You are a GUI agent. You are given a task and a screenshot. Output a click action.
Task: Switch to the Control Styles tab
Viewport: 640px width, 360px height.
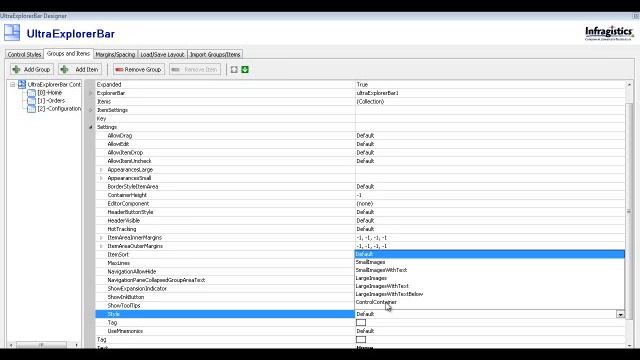click(x=24, y=54)
